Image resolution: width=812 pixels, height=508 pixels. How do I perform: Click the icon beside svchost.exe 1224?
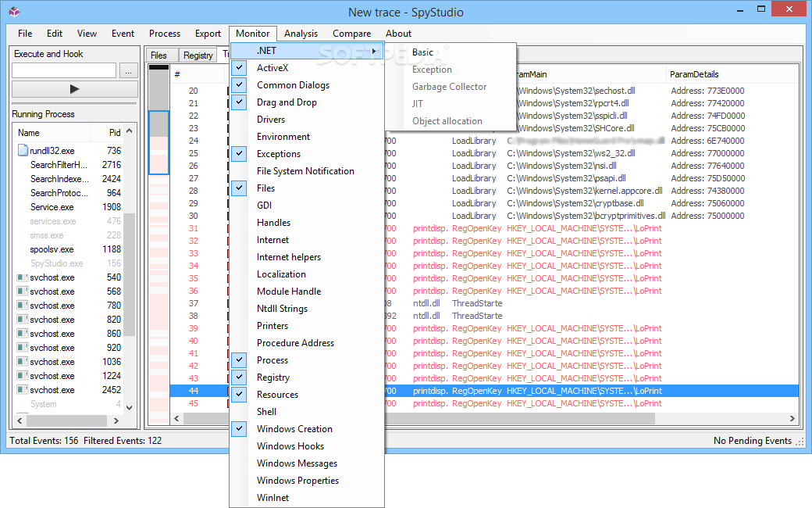23,375
